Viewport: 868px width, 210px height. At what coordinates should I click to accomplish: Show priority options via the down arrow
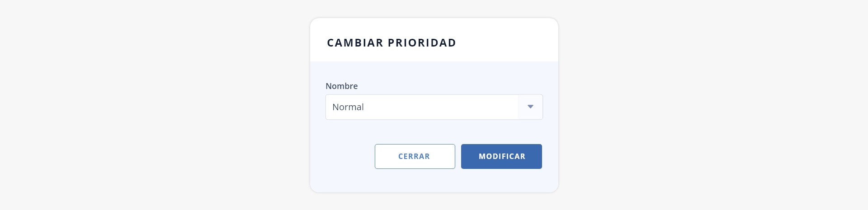(530, 107)
